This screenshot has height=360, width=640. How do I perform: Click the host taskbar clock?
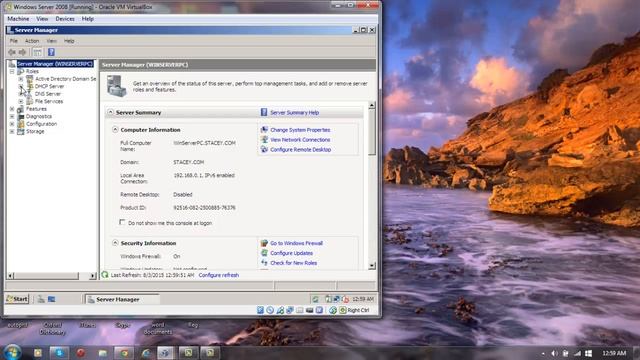(614, 353)
